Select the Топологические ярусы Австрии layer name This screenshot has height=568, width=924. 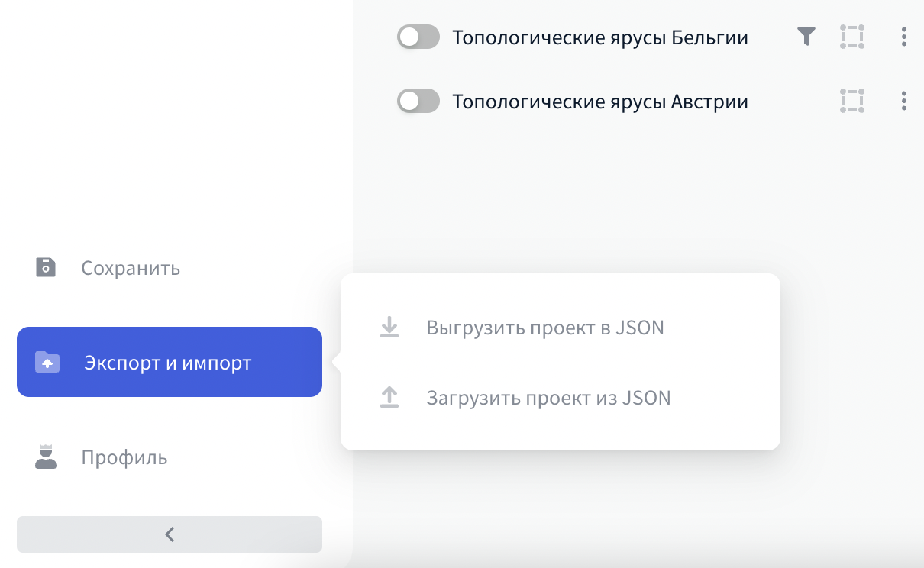600,102
